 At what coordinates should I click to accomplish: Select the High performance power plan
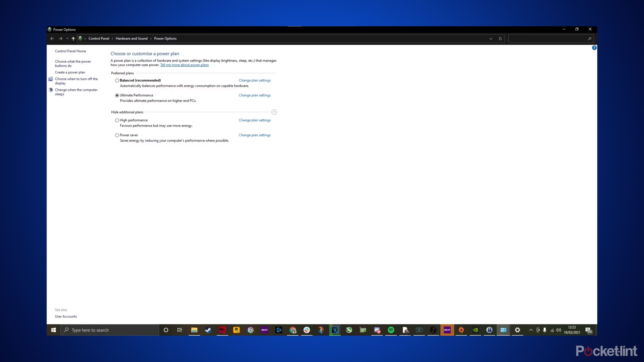(x=117, y=120)
